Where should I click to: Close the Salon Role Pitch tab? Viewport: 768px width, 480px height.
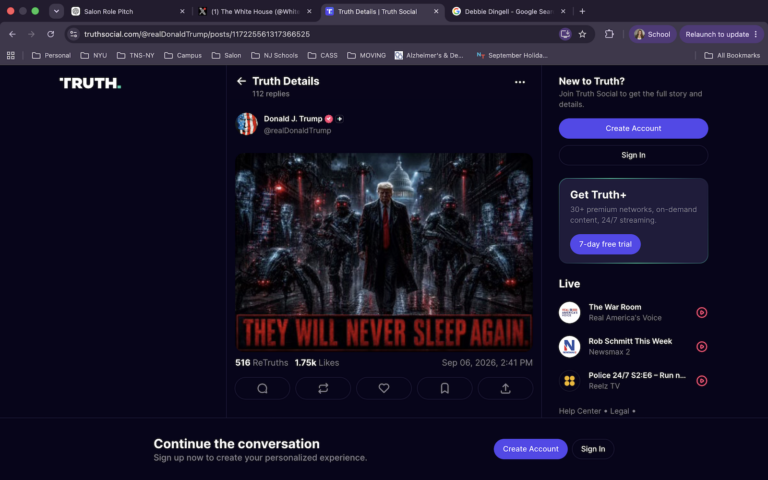click(182, 11)
